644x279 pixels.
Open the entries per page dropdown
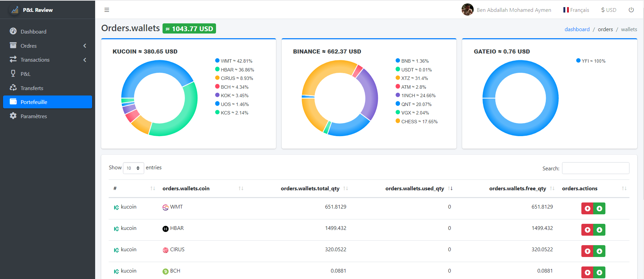pos(133,168)
